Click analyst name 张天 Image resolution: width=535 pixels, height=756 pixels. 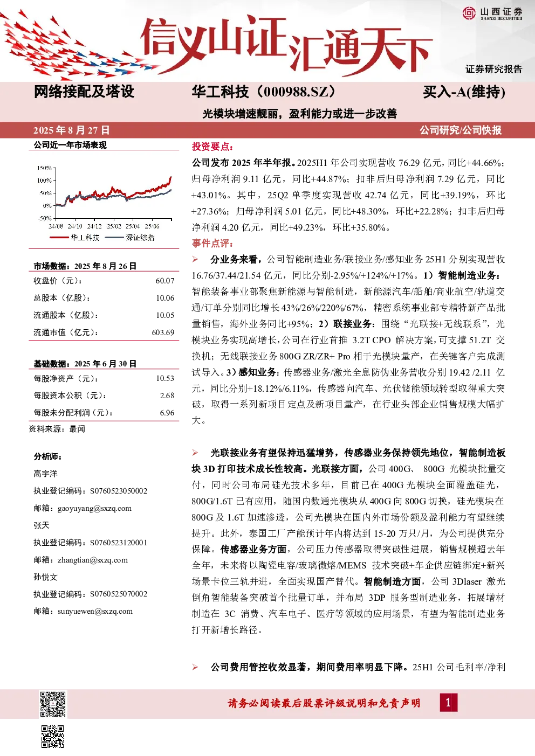tap(42, 525)
